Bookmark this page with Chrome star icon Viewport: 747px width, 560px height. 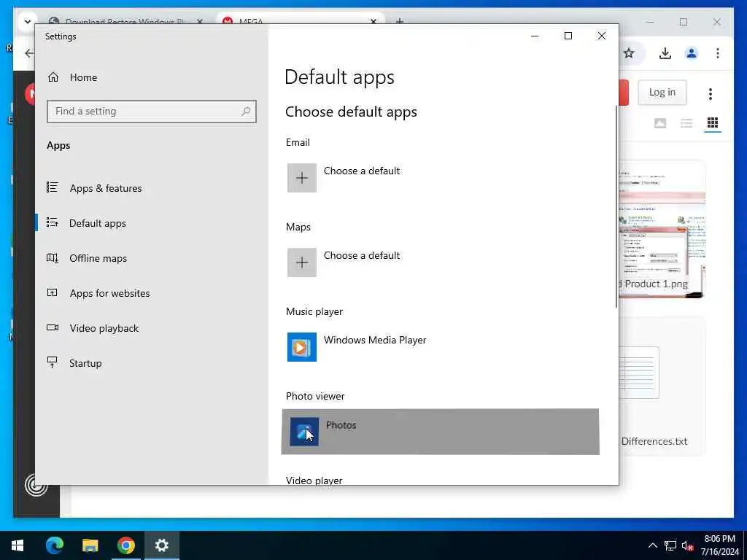[629, 52]
